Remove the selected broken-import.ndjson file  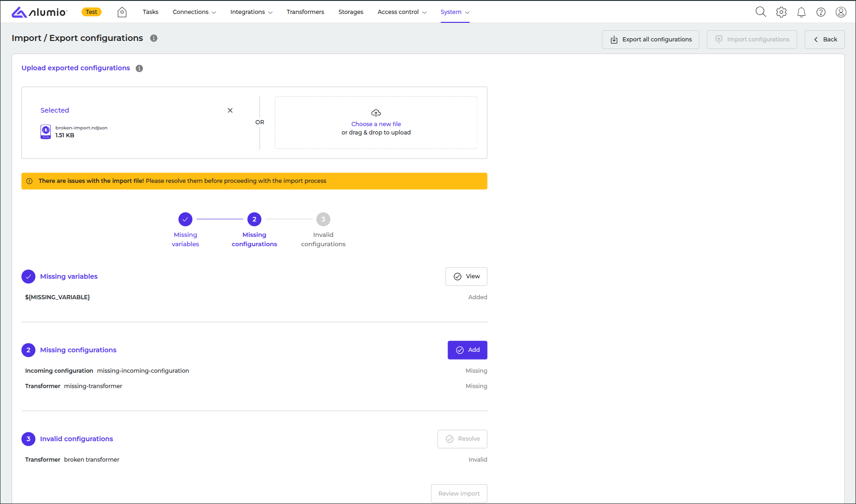coord(230,110)
